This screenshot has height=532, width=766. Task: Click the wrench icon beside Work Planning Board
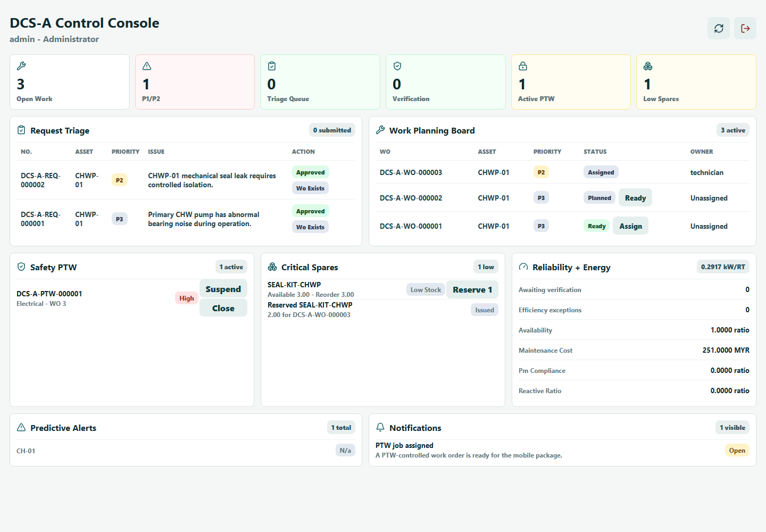click(380, 130)
